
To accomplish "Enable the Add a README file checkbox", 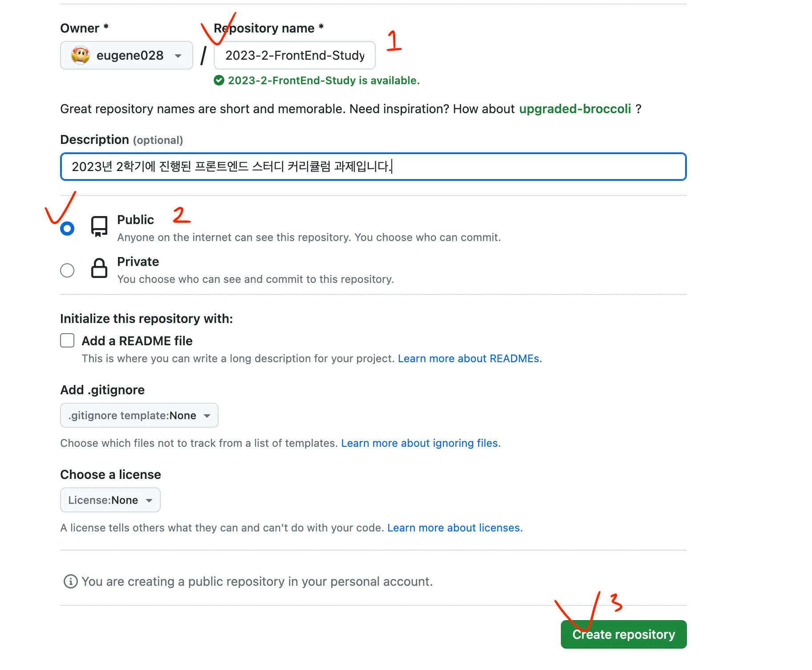I will coord(67,341).
